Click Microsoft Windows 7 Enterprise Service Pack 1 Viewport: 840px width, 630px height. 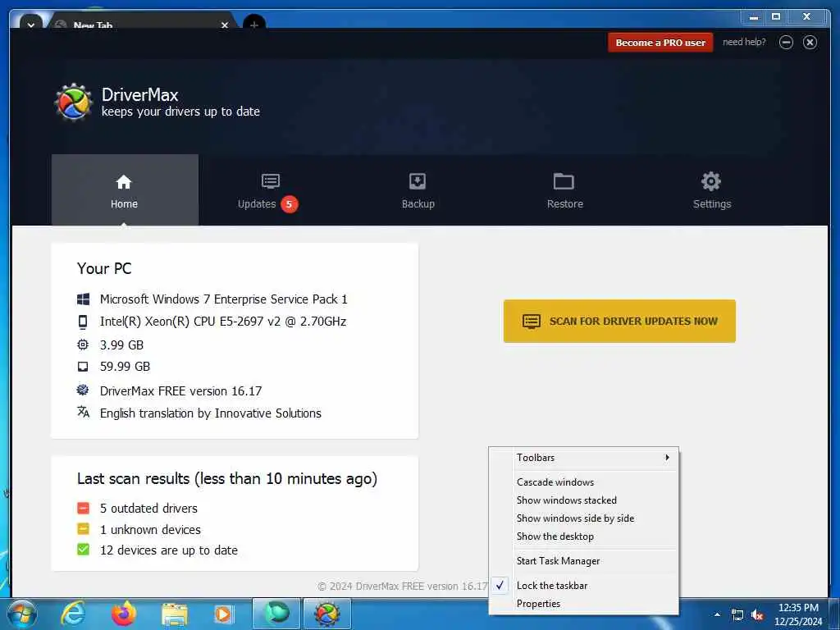coord(223,299)
